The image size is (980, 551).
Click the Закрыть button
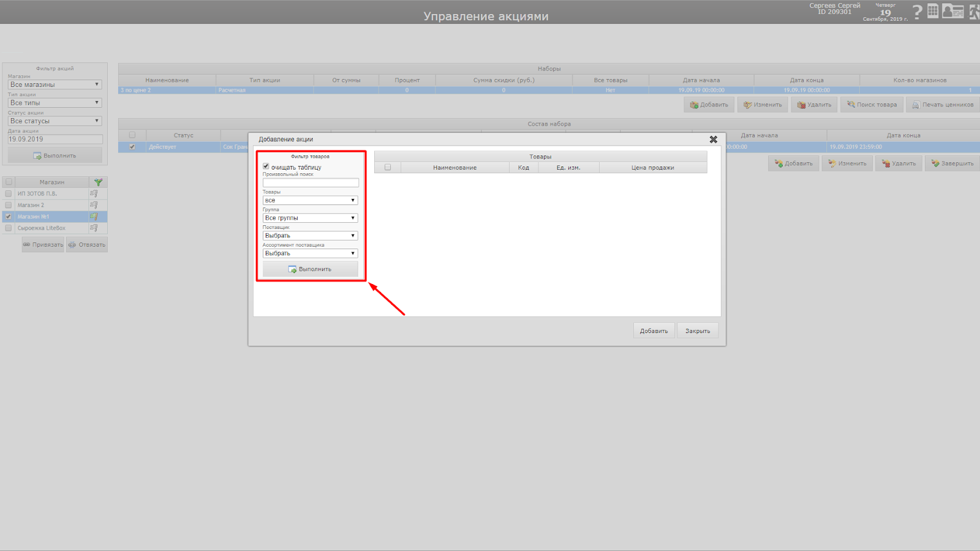click(698, 331)
